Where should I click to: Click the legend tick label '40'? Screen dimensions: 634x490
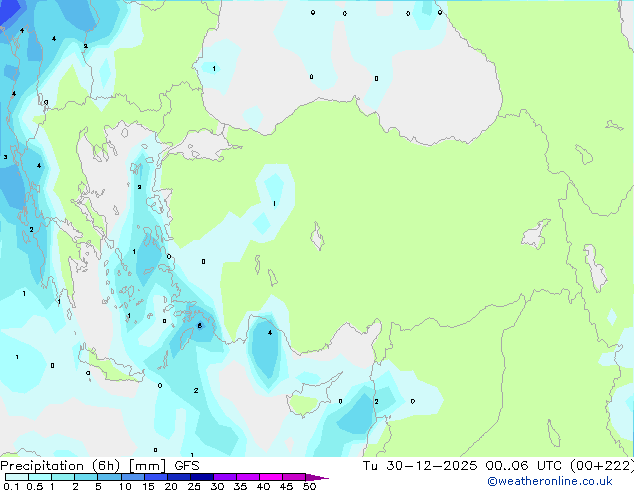(263, 486)
